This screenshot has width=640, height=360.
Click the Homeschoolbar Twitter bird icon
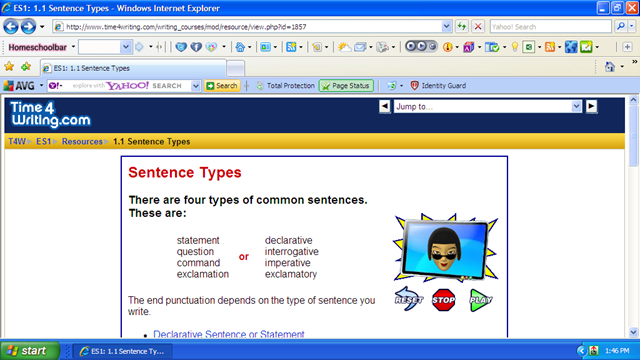point(181,47)
